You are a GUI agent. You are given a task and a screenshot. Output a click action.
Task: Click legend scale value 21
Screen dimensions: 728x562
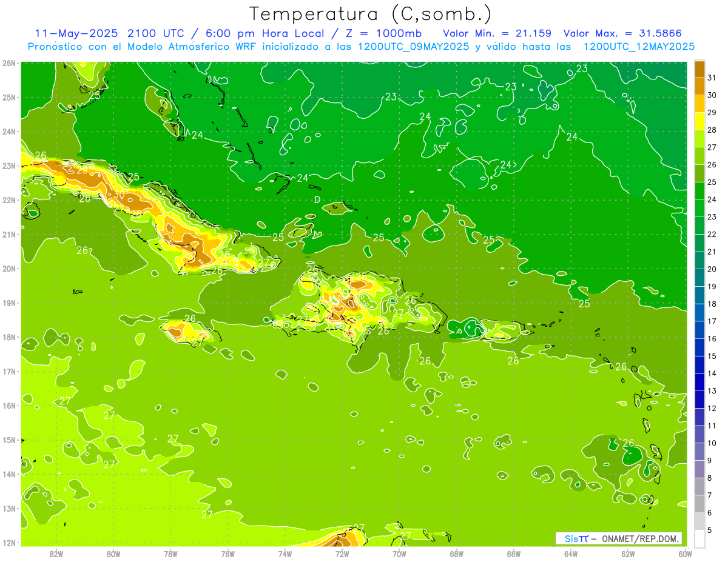click(x=712, y=252)
